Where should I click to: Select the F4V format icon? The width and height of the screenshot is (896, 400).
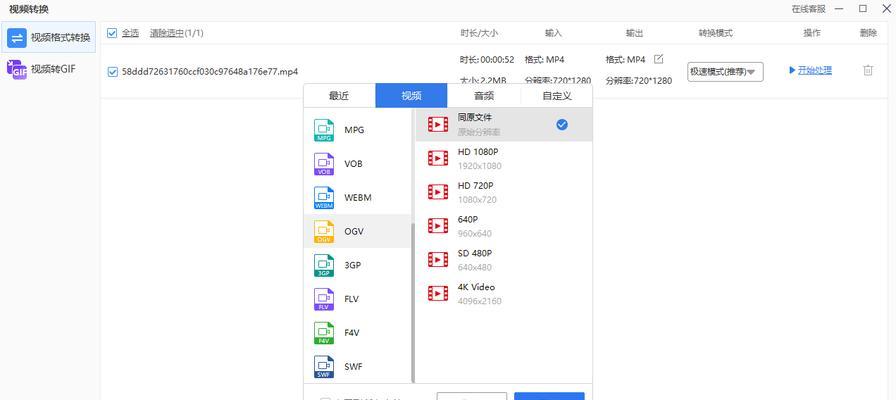(x=324, y=333)
